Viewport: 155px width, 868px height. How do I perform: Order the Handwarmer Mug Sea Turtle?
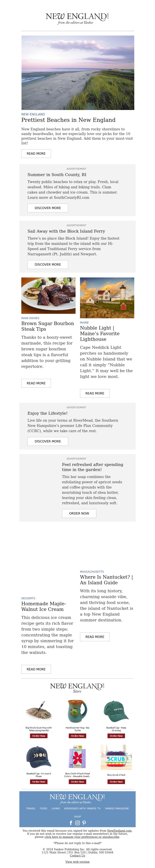(x=77, y=736)
